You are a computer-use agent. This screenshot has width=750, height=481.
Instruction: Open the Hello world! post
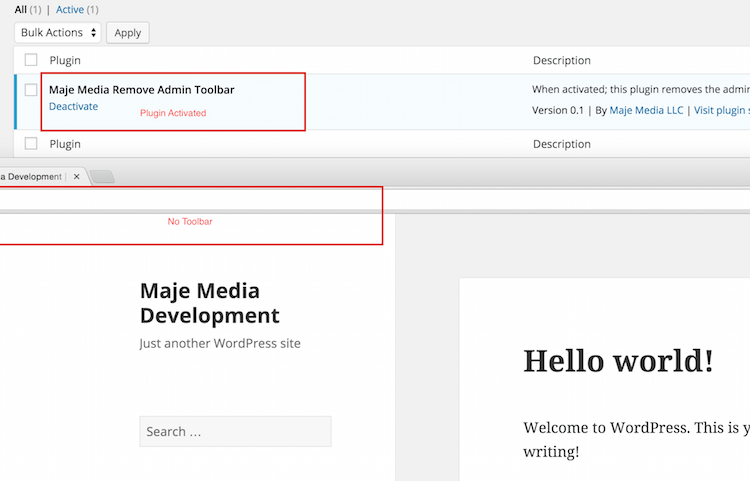click(618, 360)
